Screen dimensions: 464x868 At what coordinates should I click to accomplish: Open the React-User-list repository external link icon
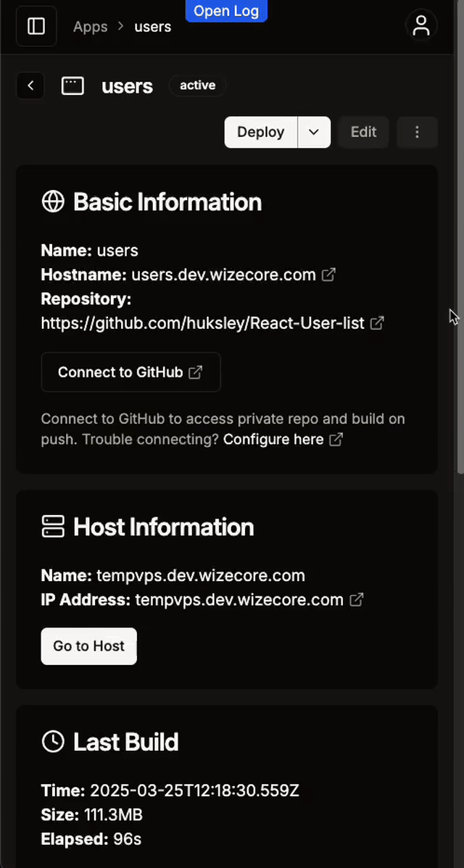[376, 322]
